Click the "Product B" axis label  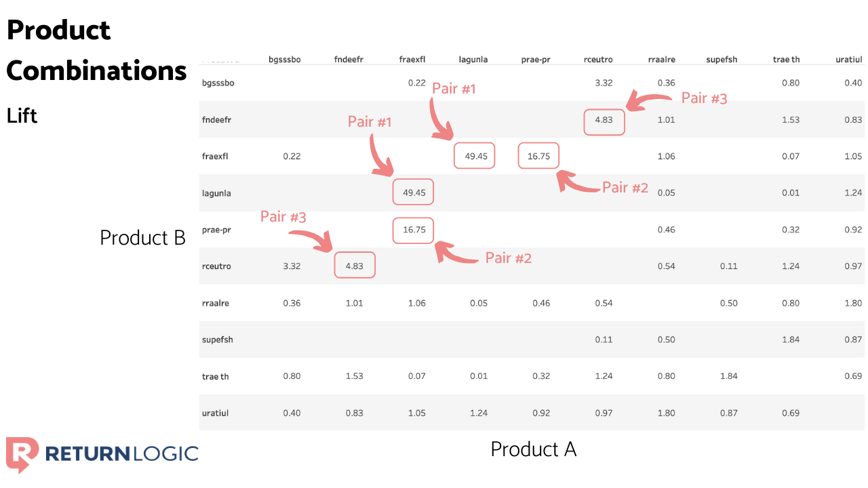[142, 238]
